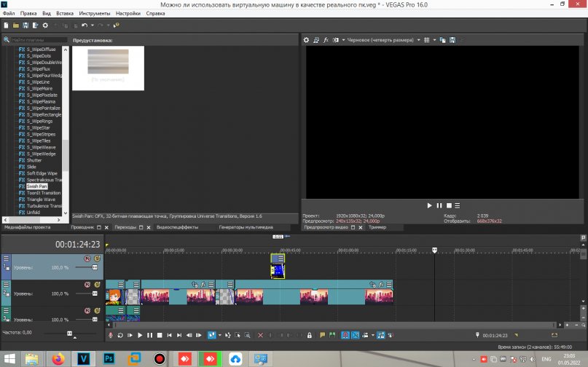Solo video track 2
This screenshot has width=588, height=367.
(96, 285)
